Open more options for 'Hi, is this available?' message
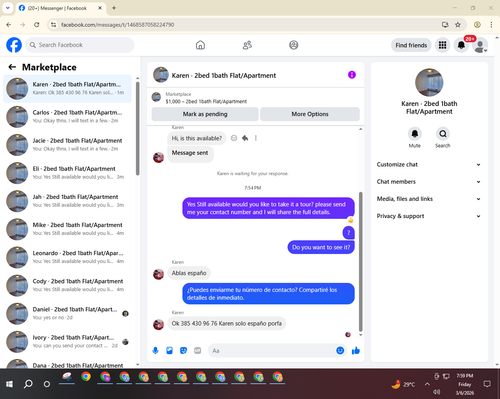 click(x=256, y=138)
